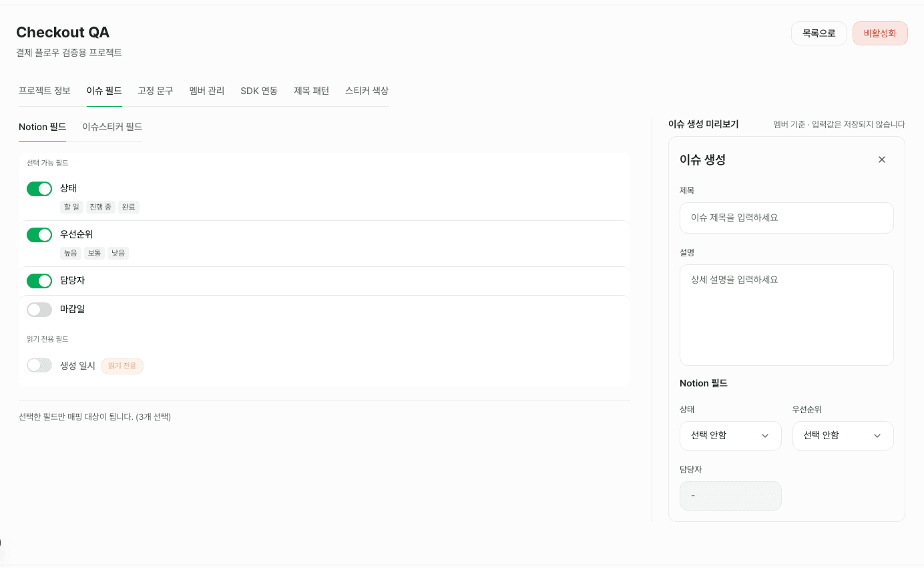Click the 이슈 생성 미리보기 heading

point(703,124)
